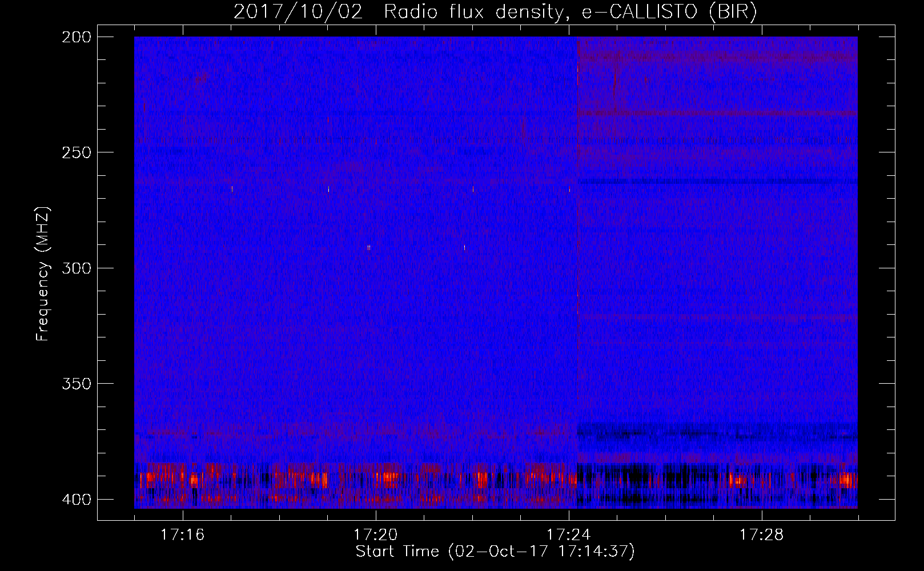Click the 300 frequency tick label
This screenshot has width=924, height=571.
pos(76,268)
